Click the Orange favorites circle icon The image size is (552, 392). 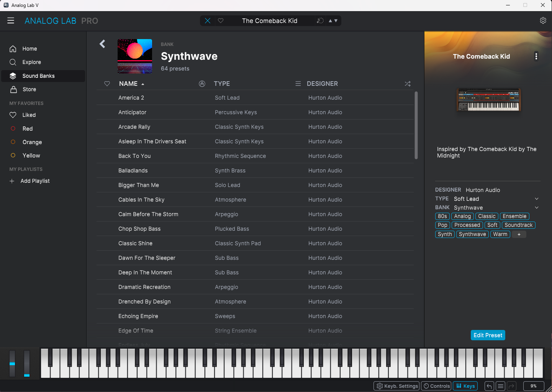(13, 142)
